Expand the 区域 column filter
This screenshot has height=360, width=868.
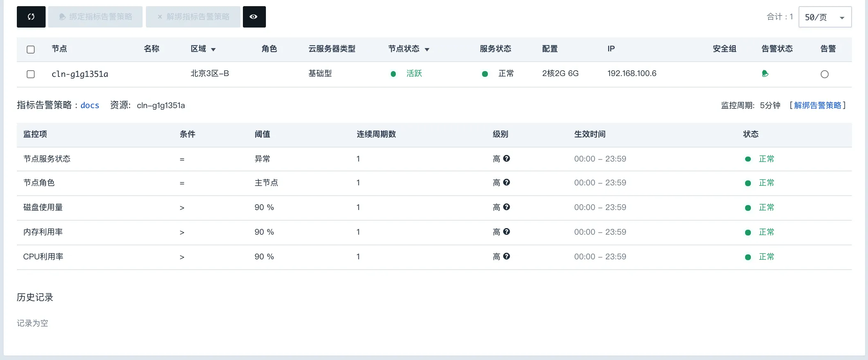tap(213, 50)
